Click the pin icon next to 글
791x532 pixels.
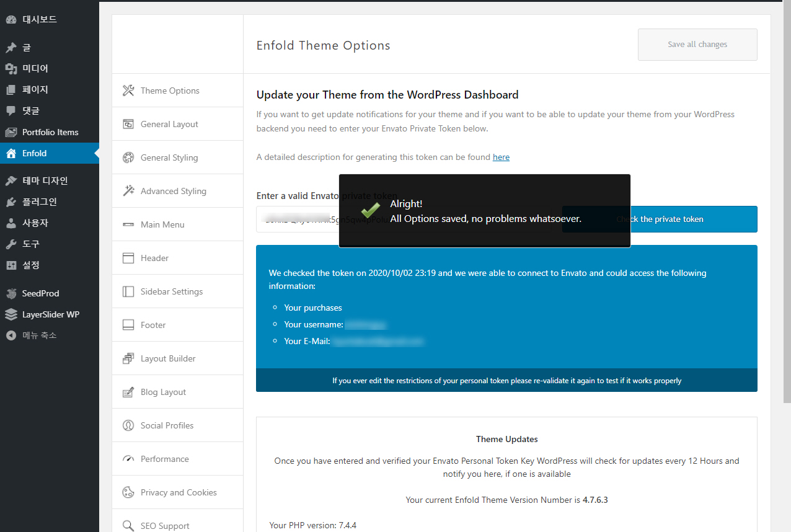click(x=11, y=48)
